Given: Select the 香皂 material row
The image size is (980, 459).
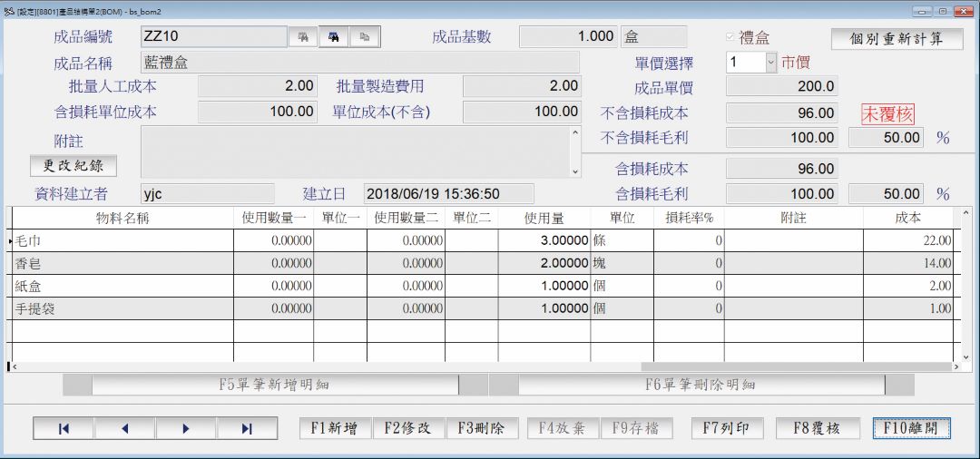Looking at the screenshot, I should coord(483,264).
